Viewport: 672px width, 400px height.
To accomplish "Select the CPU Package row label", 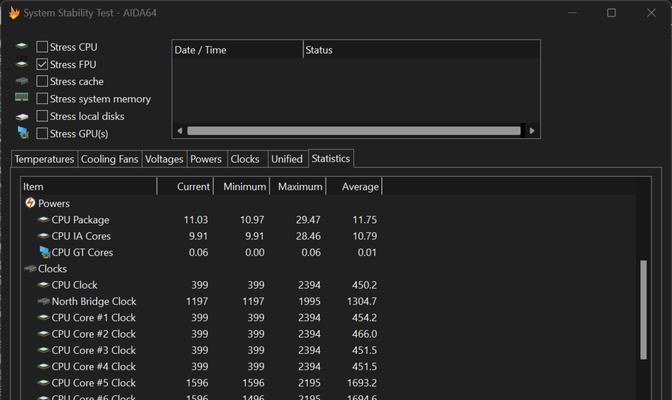I will click(x=80, y=220).
